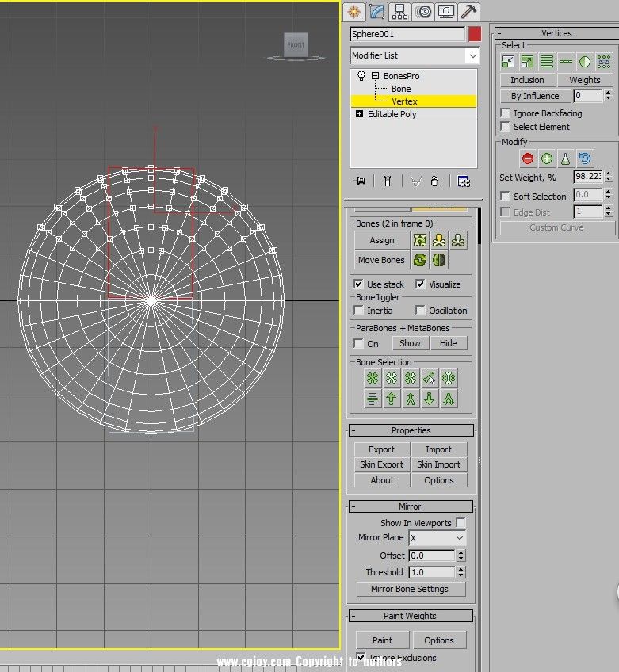This screenshot has width=619, height=672.
Task: Click Mirror Bone Settings button
Action: point(411,590)
